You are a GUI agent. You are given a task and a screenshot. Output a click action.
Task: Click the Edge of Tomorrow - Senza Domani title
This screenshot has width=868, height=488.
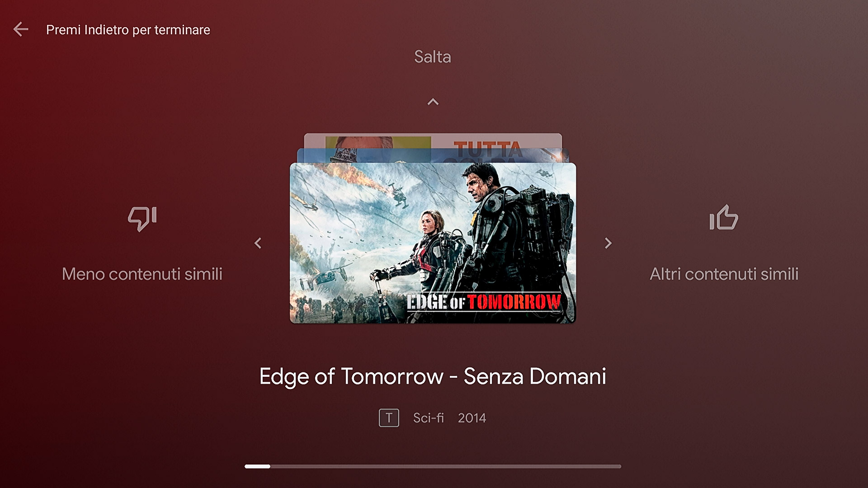[x=433, y=376]
